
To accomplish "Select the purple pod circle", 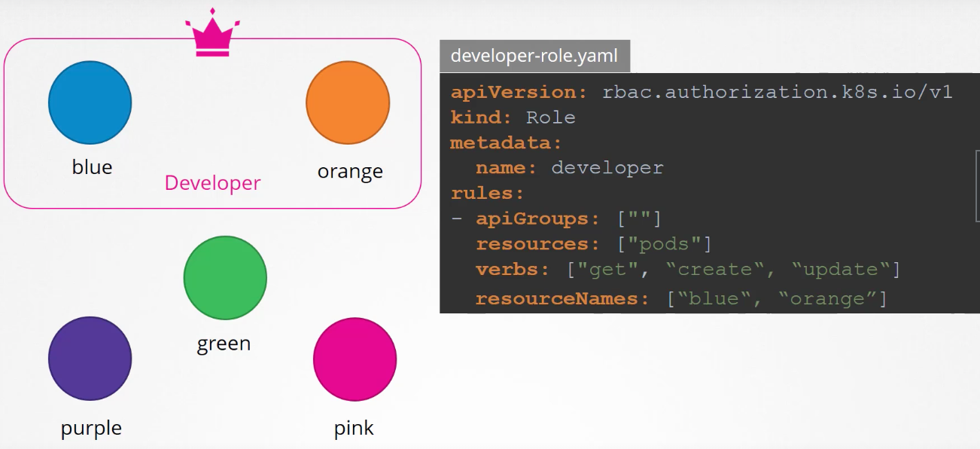I will click(x=90, y=359).
